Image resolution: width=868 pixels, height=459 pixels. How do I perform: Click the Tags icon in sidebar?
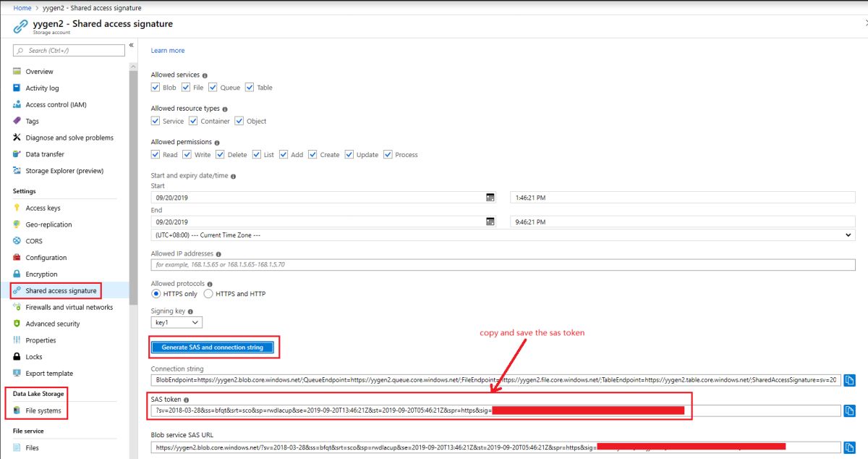point(17,121)
